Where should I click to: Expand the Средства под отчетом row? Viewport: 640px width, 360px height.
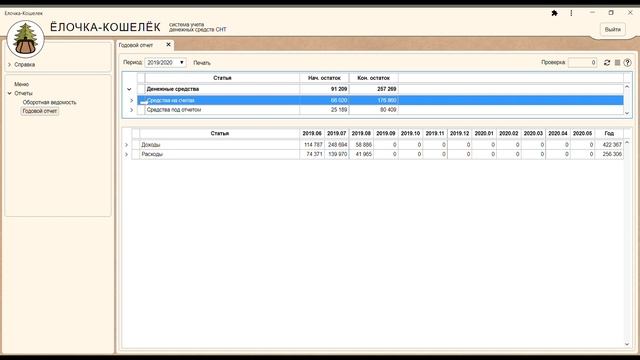tap(131, 110)
